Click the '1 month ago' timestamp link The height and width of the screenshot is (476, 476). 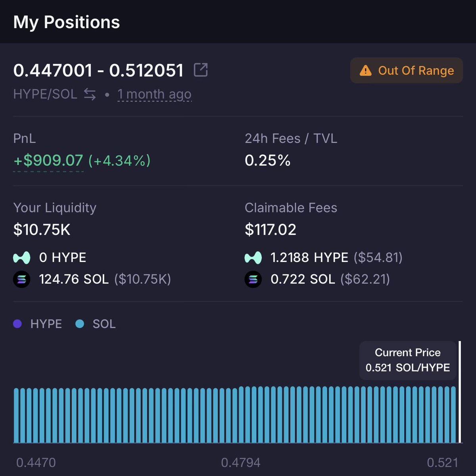[154, 94]
